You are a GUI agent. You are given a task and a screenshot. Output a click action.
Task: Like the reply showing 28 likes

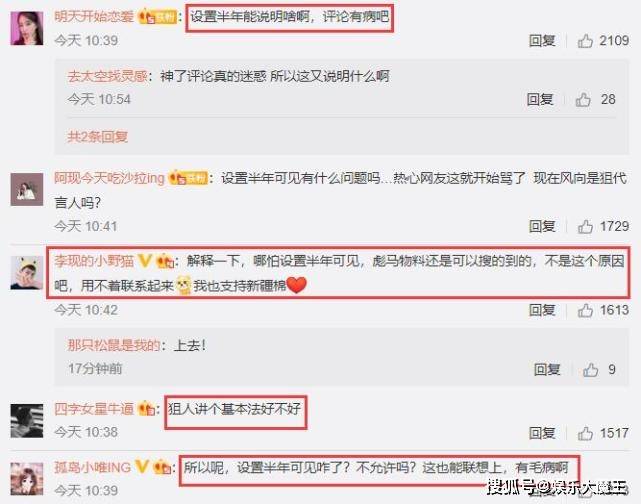[x=583, y=100]
